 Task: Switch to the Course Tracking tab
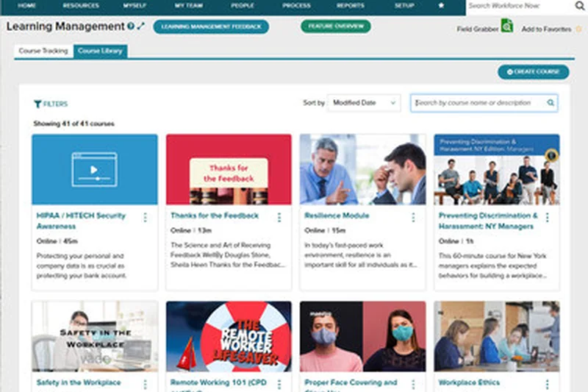pyautogui.click(x=43, y=51)
